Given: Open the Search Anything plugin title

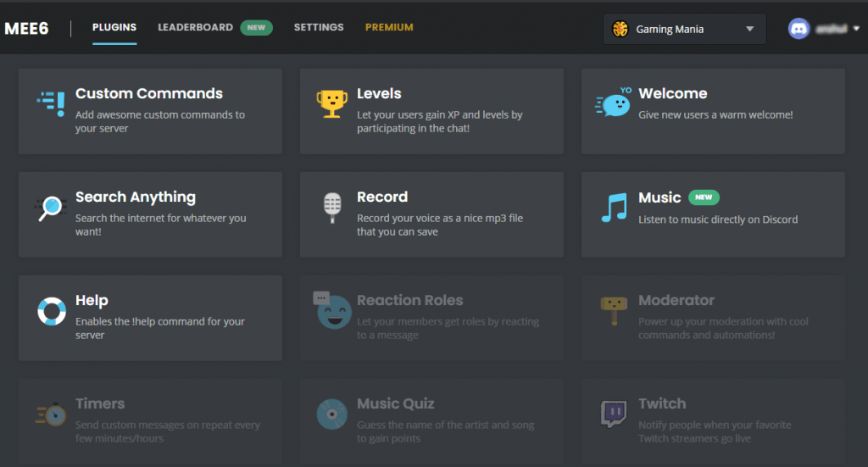Looking at the screenshot, I should click(136, 197).
